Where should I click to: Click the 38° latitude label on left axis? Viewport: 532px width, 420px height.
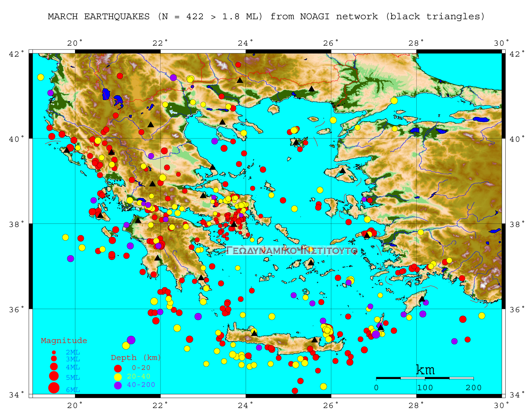point(16,224)
